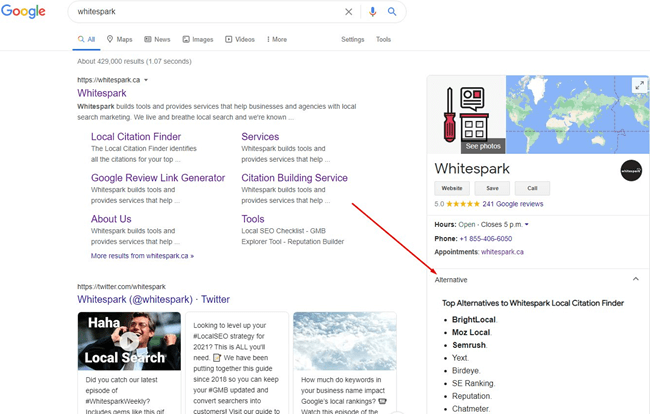Start voice search with microphone icon

pyautogui.click(x=373, y=12)
